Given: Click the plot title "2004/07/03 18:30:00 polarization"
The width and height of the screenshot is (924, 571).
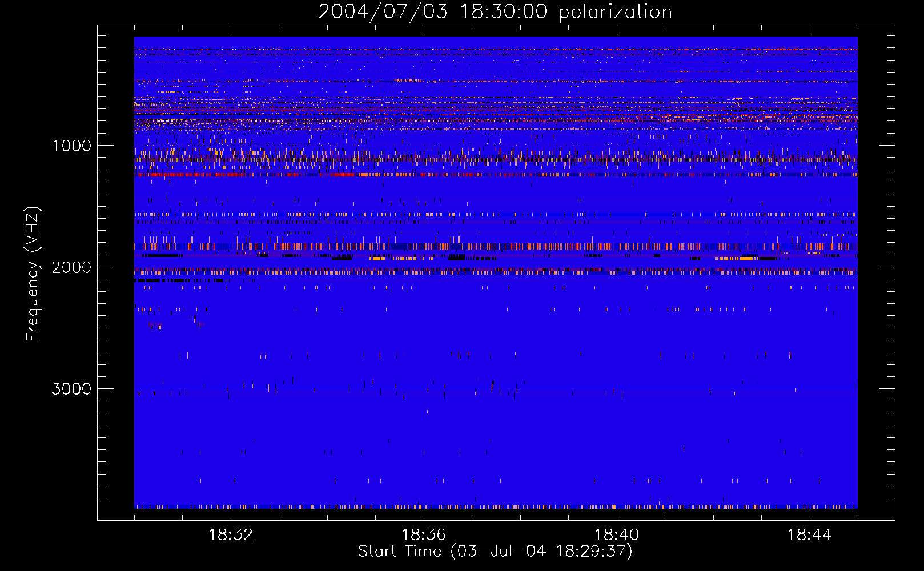Looking at the screenshot, I should point(495,12).
